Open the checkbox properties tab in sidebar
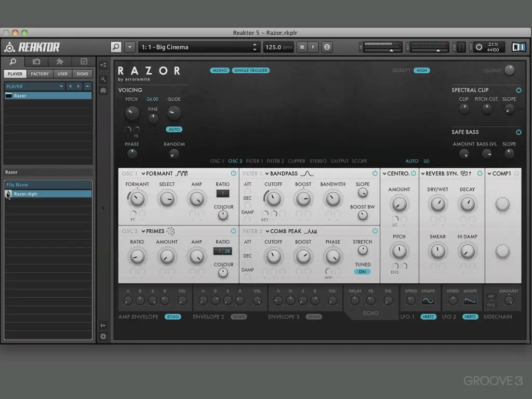The height and width of the screenshot is (399, 532). click(x=84, y=61)
